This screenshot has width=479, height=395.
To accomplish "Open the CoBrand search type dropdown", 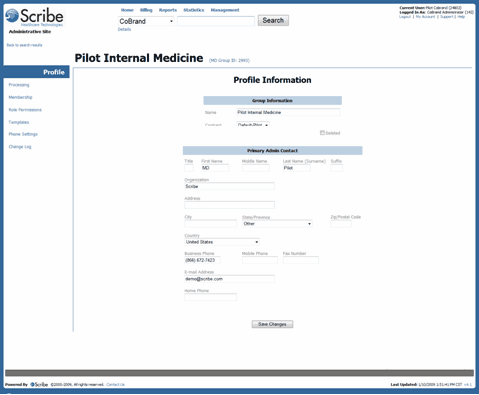I will (146, 21).
